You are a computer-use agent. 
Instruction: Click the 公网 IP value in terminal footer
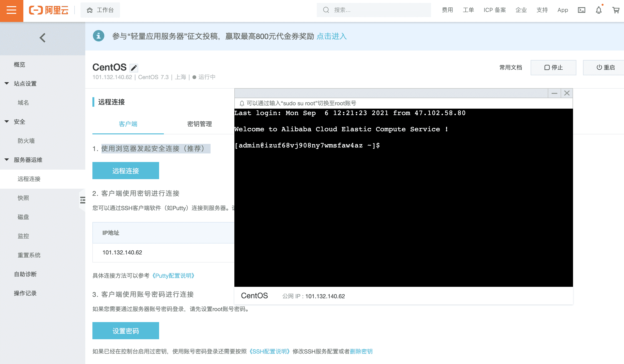(x=325, y=296)
